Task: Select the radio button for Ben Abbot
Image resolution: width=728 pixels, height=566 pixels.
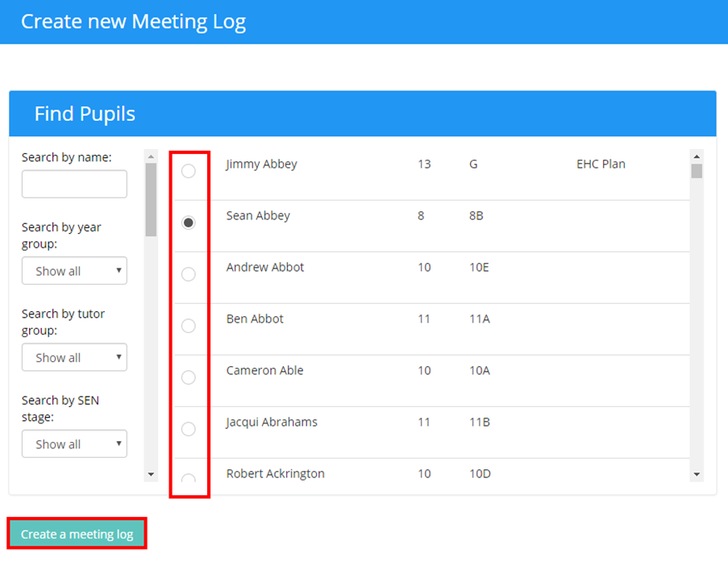Action: click(x=189, y=326)
